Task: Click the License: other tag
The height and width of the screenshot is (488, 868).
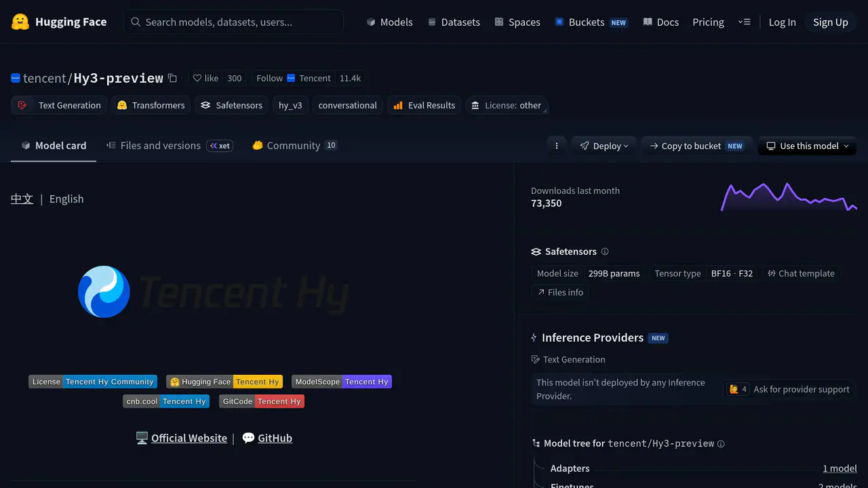Action: [x=507, y=105]
